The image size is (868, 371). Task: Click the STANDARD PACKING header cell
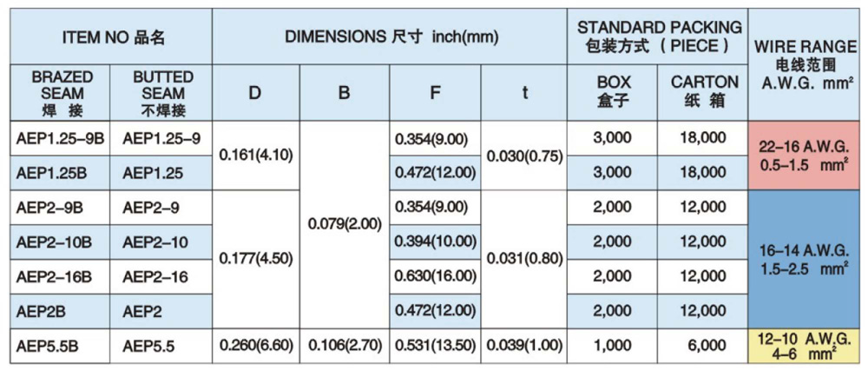click(x=659, y=37)
